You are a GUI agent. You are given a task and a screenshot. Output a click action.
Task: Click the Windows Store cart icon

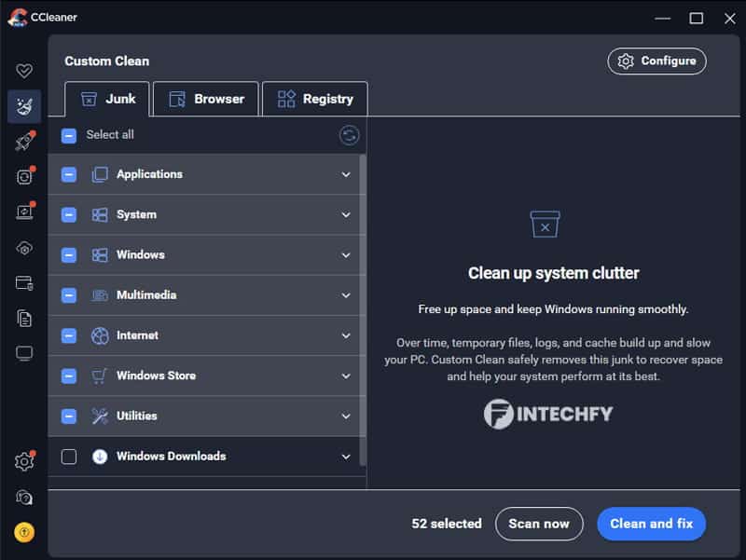pyautogui.click(x=100, y=376)
